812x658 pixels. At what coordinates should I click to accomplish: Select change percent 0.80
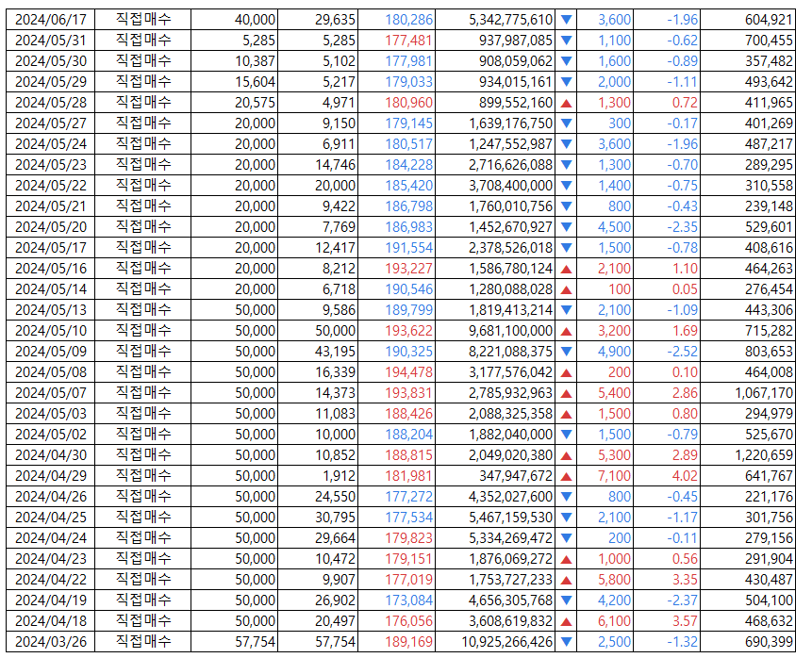click(685, 413)
